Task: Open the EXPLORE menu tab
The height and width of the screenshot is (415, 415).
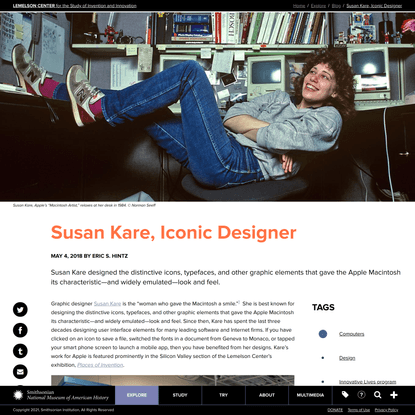Action: (x=137, y=395)
